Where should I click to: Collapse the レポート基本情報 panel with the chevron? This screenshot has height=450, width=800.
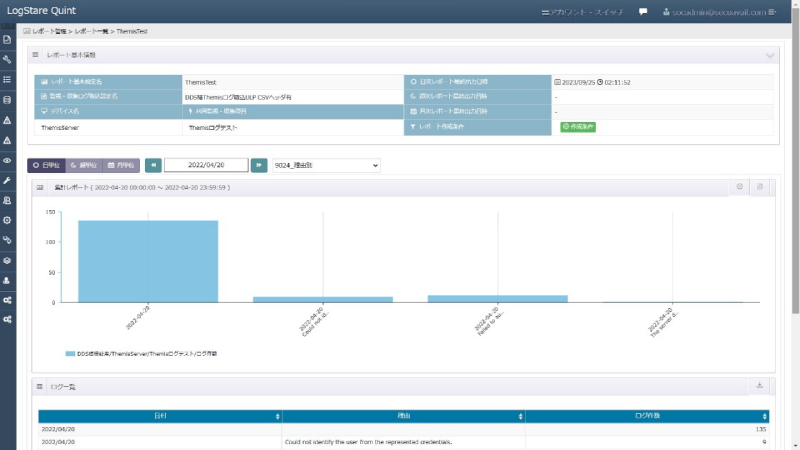click(x=769, y=56)
